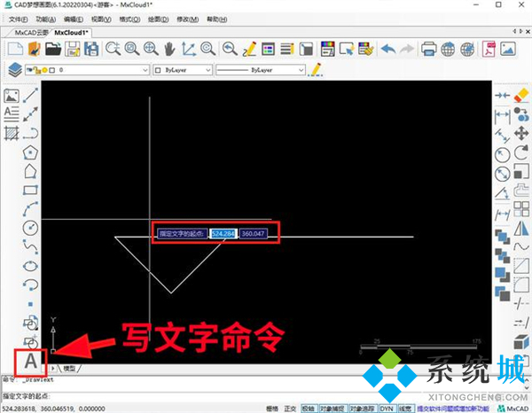Click the X coordinate input field 524.284
532x413 pixels.
[223, 233]
